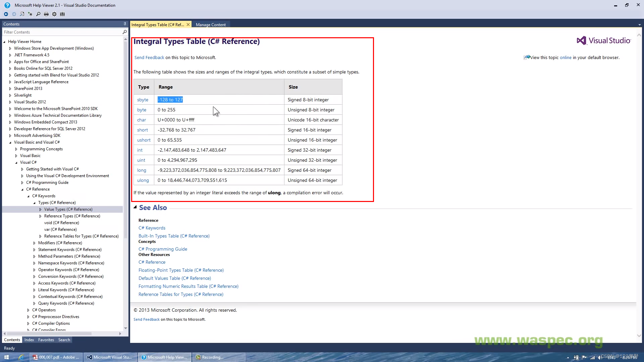Viewport: 644px width, 362px height.
Task: Click Send Feedback link at top
Action: [x=149, y=57]
